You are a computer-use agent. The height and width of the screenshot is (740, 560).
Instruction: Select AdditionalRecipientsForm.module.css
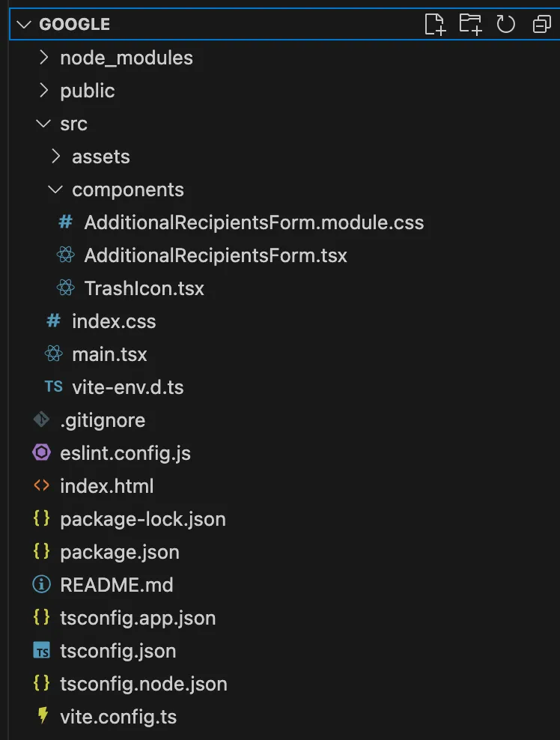[x=254, y=222]
